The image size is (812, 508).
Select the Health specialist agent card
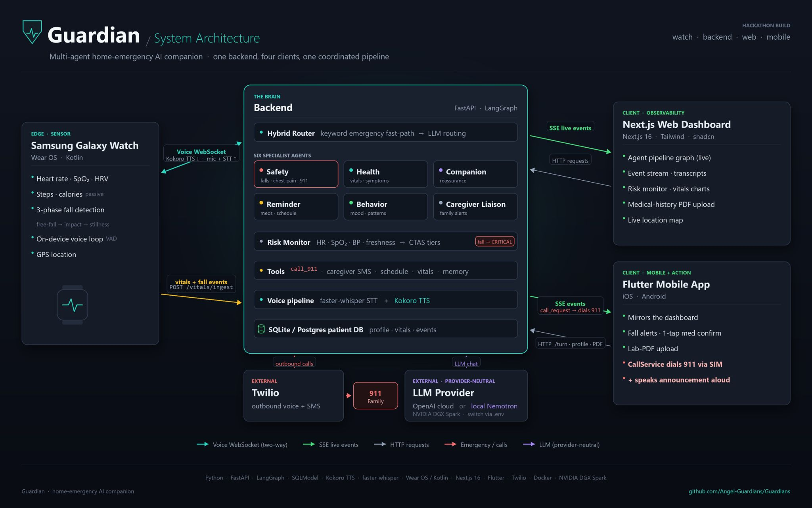(385, 174)
